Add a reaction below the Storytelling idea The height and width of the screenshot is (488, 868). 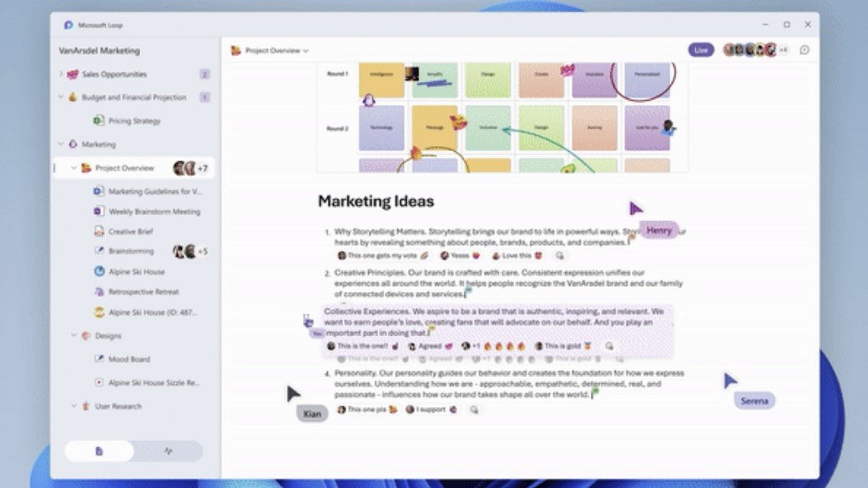click(560, 255)
